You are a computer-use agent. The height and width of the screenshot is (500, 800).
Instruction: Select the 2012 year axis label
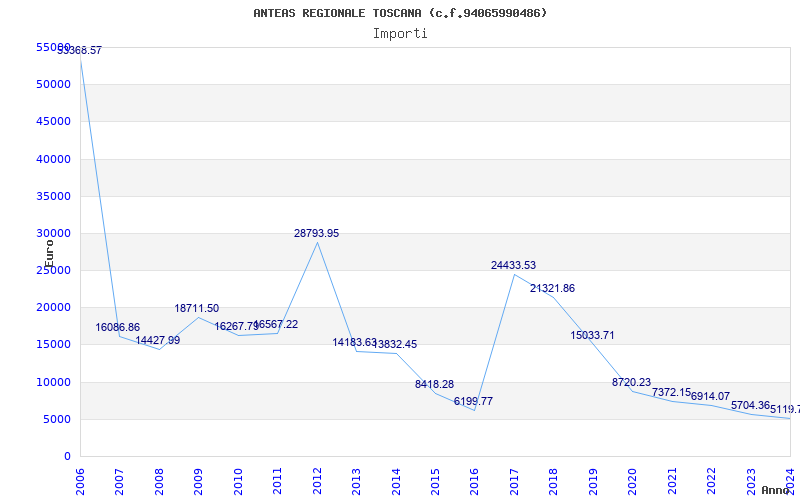[317, 482]
